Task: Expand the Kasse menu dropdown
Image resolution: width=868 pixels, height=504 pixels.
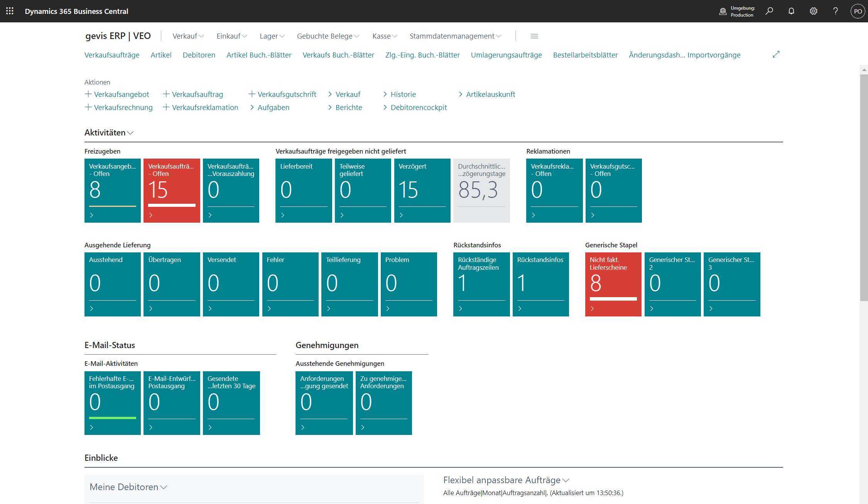Action: coord(385,36)
